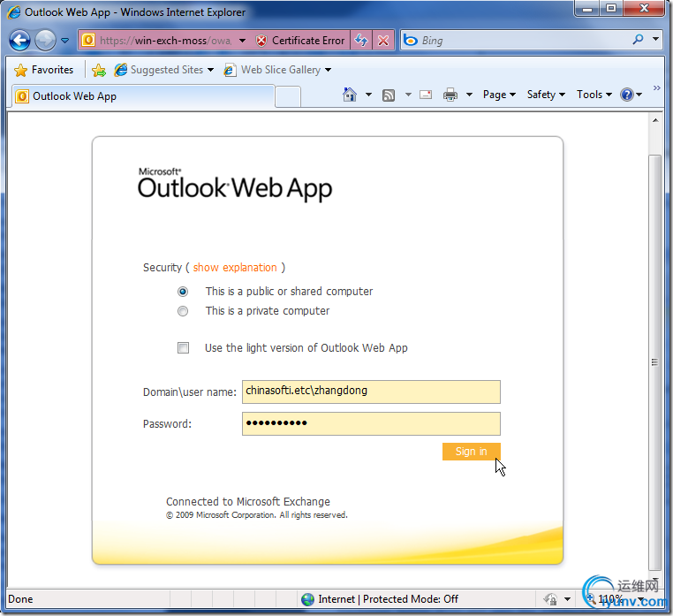
Task: Select This is a public or shared computer
Action: pyautogui.click(x=183, y=292)
